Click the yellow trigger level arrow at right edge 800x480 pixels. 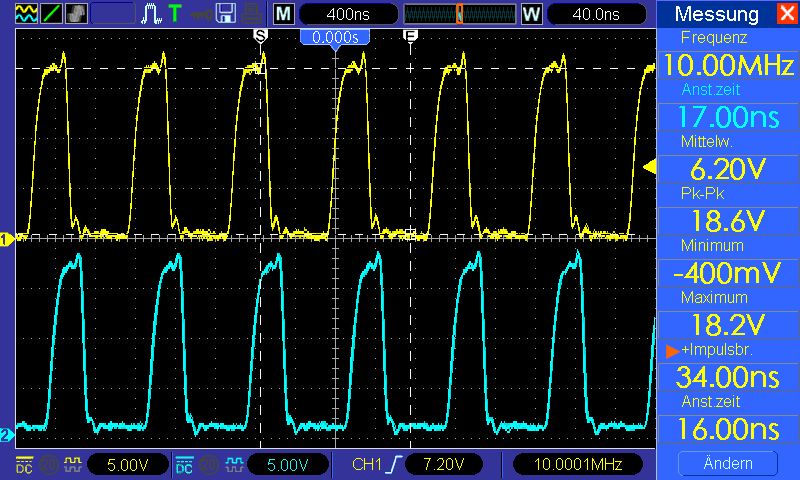(x=649, y=167)
